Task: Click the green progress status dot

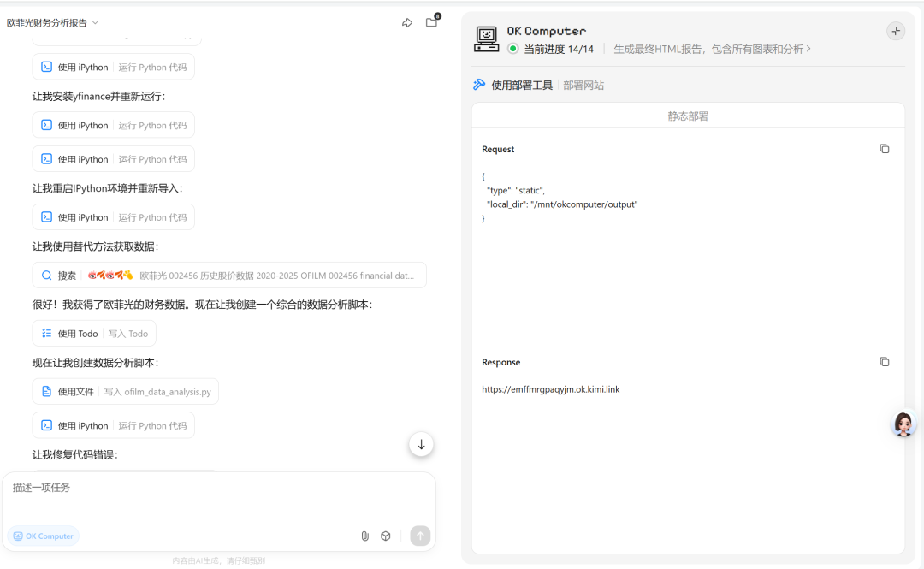Action: [x=514, y=49]
